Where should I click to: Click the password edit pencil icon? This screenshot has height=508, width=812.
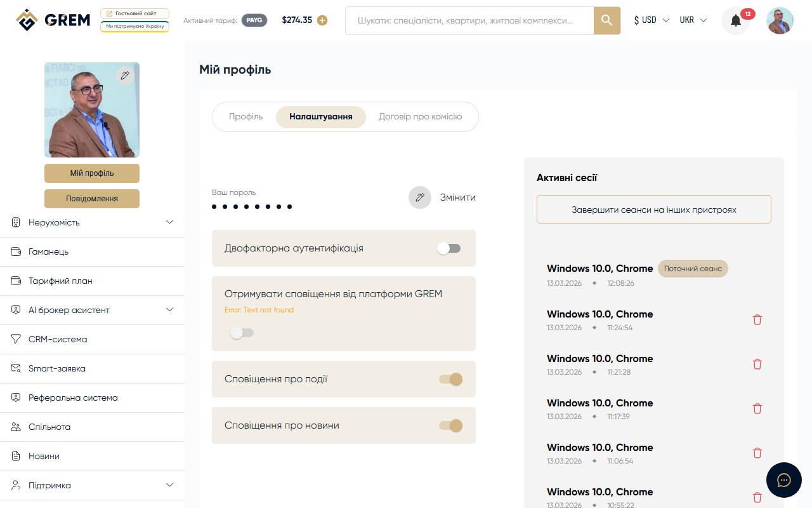(419, 197)
